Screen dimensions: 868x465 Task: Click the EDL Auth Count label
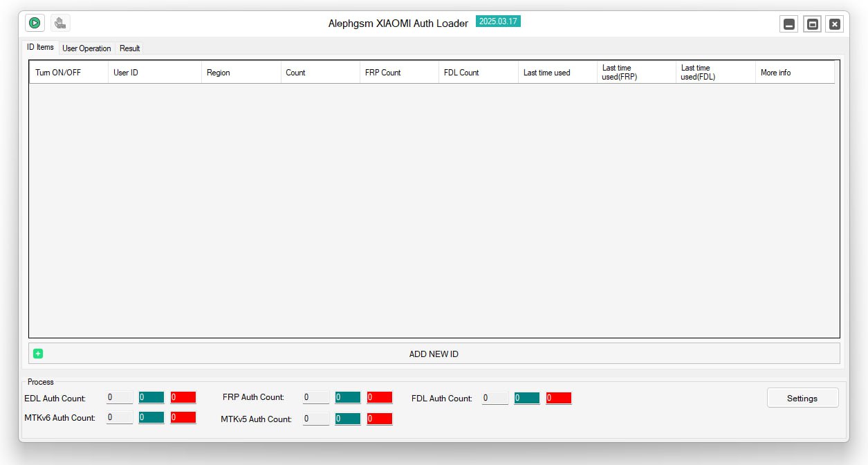[55, 399]
